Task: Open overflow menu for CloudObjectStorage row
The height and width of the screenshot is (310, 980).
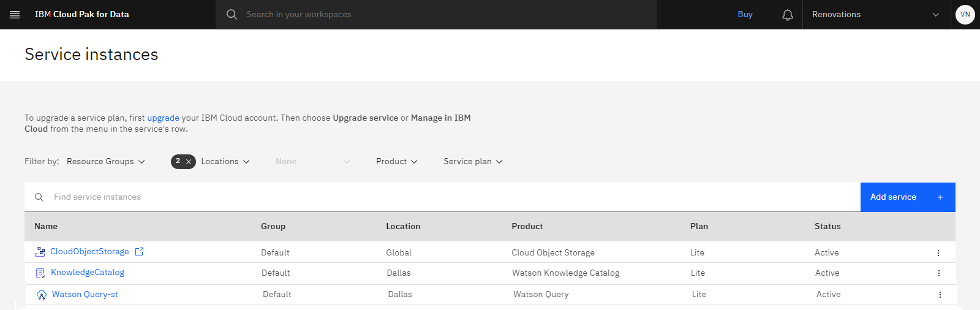Action: click(x=938, y=253)
